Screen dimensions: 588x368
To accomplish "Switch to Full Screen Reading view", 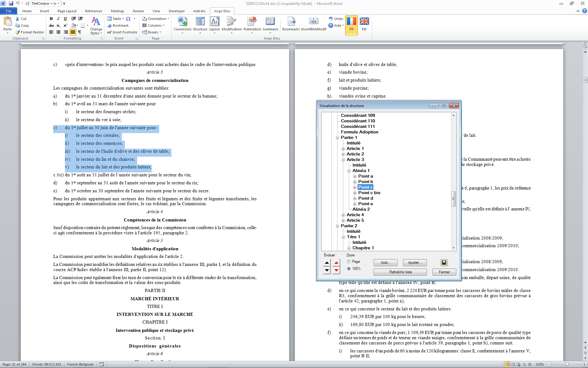I will tap(513, 364).
